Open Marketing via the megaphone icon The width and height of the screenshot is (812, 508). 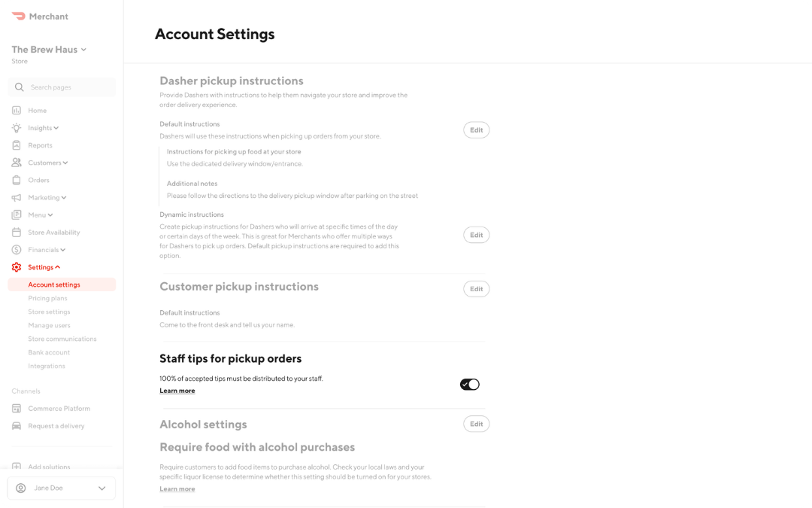17,197
